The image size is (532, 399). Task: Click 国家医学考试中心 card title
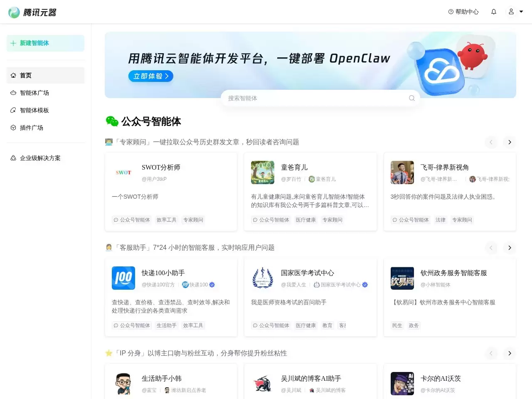click(308, 273)
